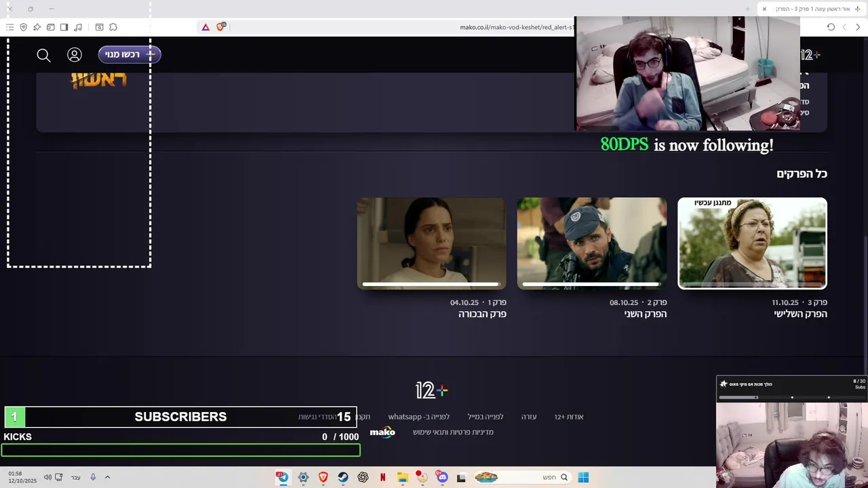
Task: Click the 12+ logo in the header
Action: tap(810, 55)
